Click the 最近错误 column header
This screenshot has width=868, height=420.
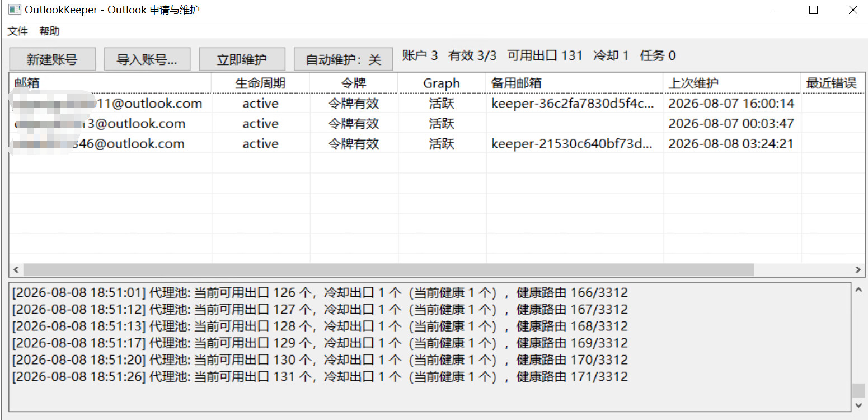pyautogui.click(x=833, y=83)
